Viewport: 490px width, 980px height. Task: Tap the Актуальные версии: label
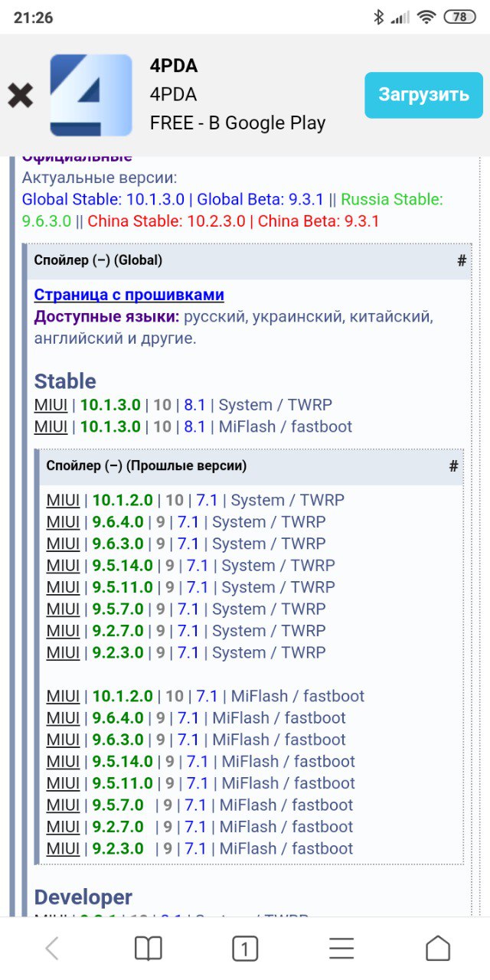100,178
